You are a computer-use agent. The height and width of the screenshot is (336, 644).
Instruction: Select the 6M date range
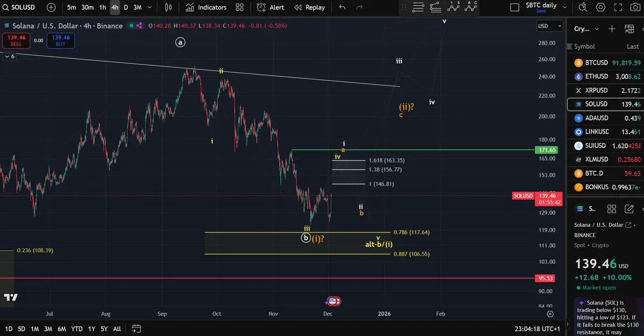click(62, 328)
